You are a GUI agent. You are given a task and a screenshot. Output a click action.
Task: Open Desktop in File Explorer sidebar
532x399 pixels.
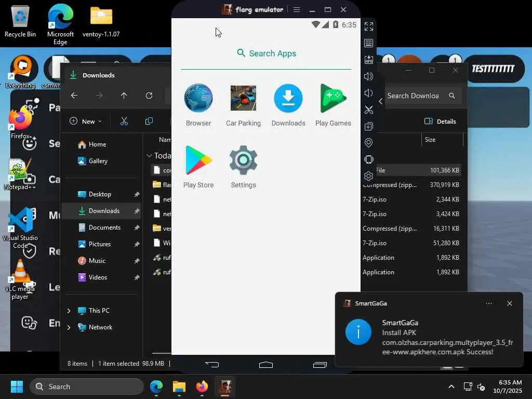click(x=101, y=194)
